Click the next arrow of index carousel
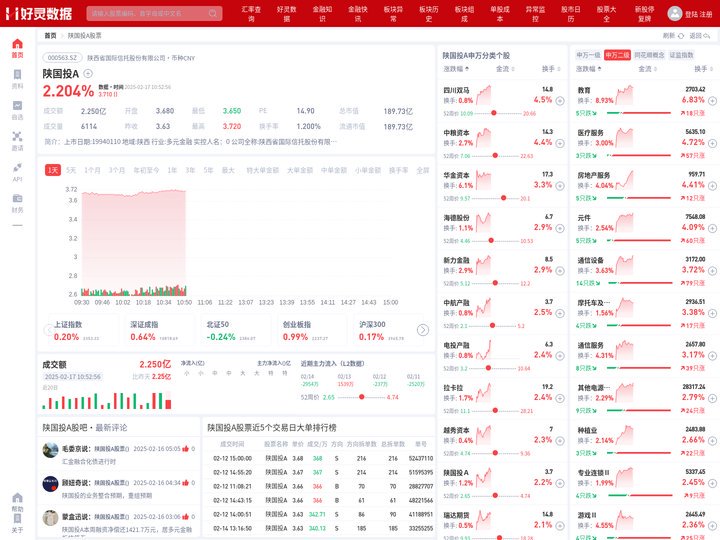Screen dimensions: 720x540 coord(423,330)
